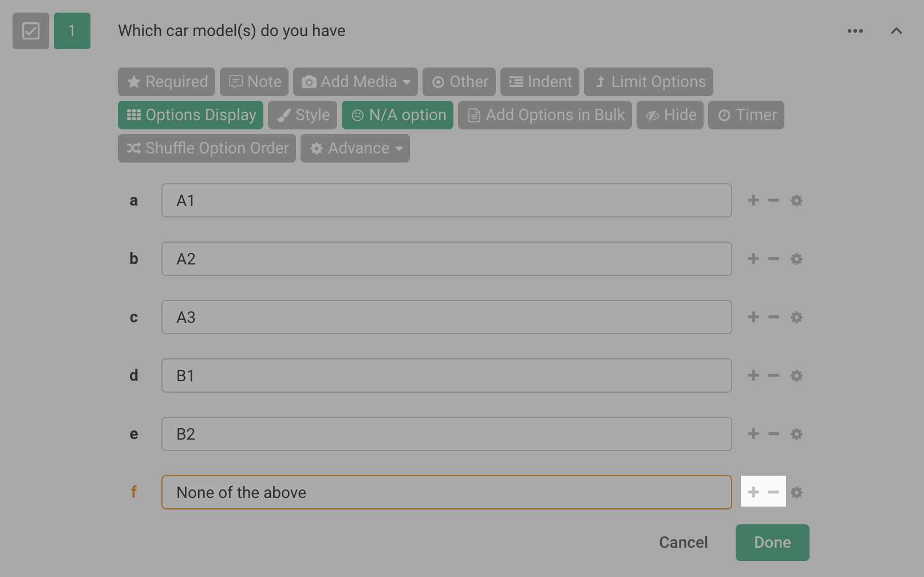Open the Style brush option
924x577 pixels.
click(x=303, y=115)
